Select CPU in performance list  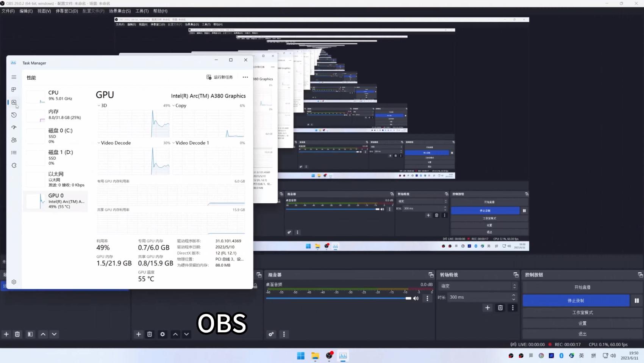tap(56, 96)
